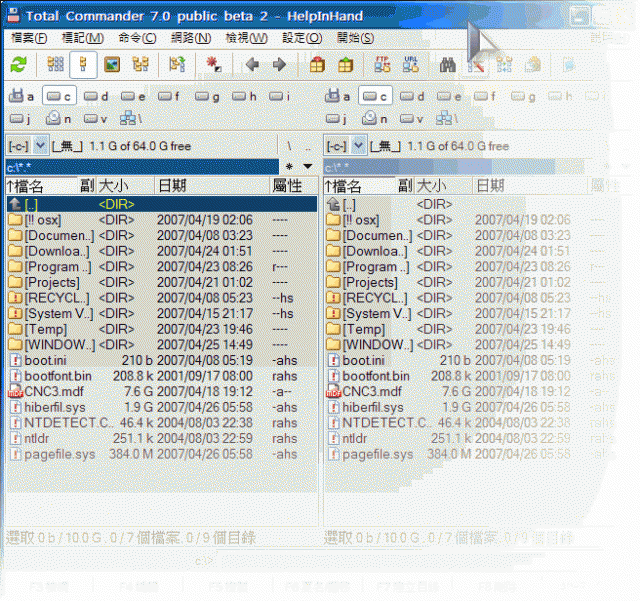Image resolution: width=640 pixels, height=601 pixels.
Task: Open the 網路(N) menu
Action: (x=191, y=38)
